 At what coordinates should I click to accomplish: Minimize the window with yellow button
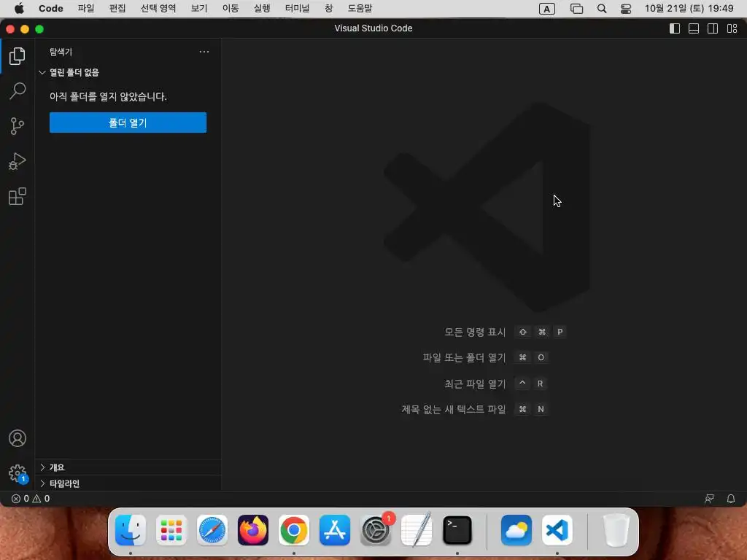[25, 29]
